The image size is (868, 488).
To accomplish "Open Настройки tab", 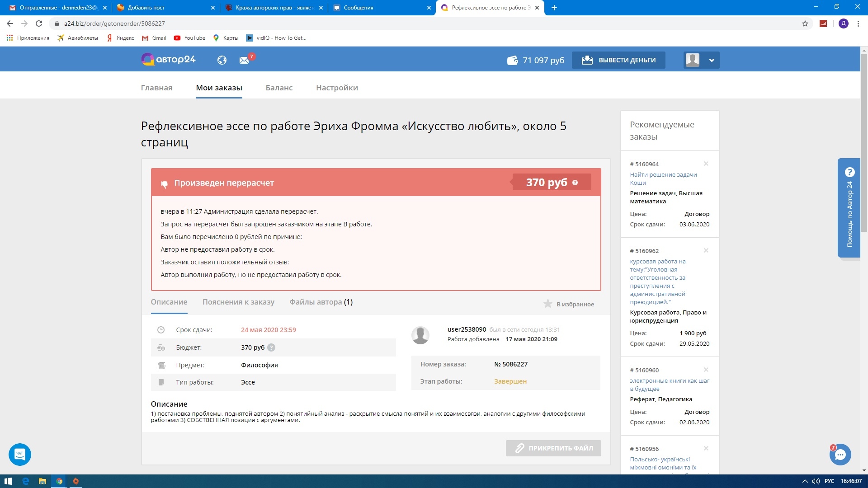I will coord(337,88).
